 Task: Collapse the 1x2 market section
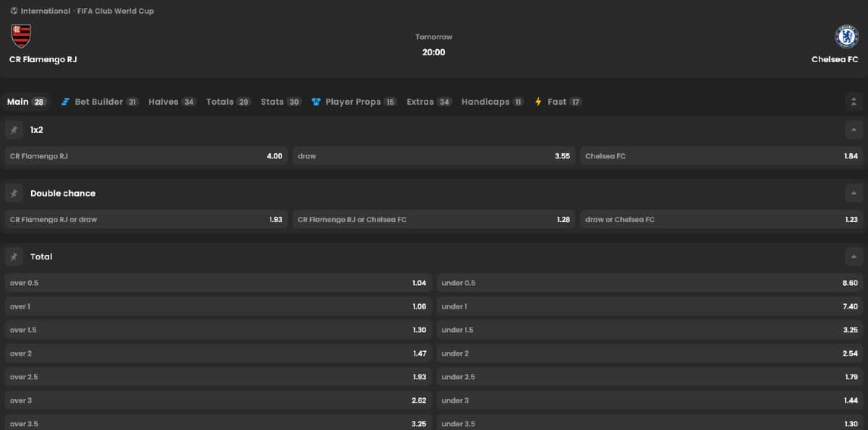(x=854, y=130)
